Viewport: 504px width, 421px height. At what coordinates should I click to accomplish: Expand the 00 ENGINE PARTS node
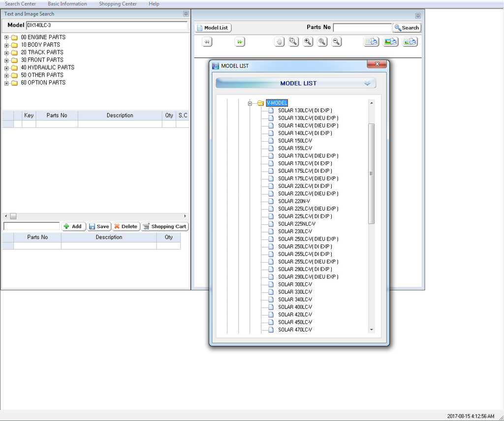(x=6, y=37)
